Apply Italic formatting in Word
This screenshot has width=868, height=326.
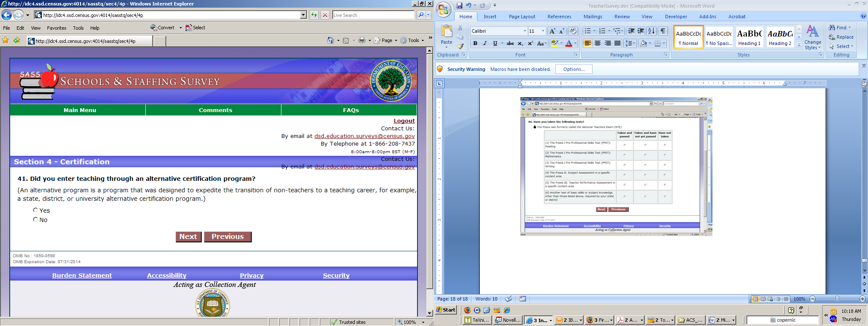(485, 43)
